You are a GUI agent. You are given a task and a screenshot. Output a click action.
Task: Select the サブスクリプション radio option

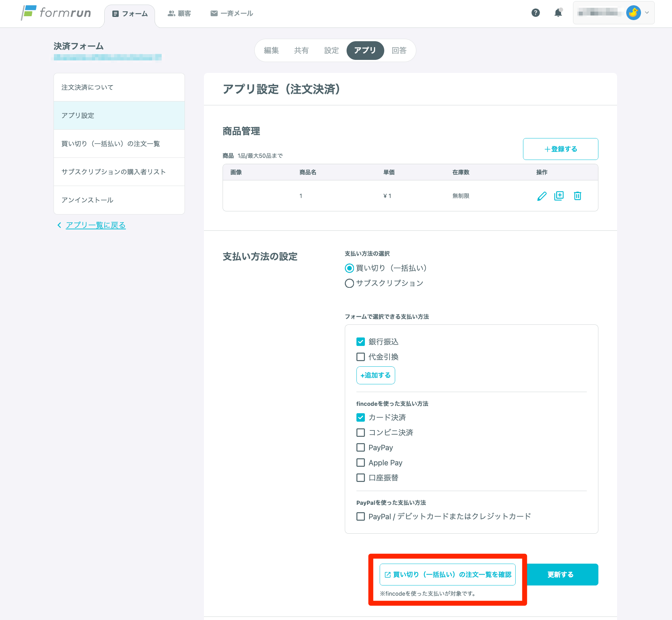tap(349, 283)
